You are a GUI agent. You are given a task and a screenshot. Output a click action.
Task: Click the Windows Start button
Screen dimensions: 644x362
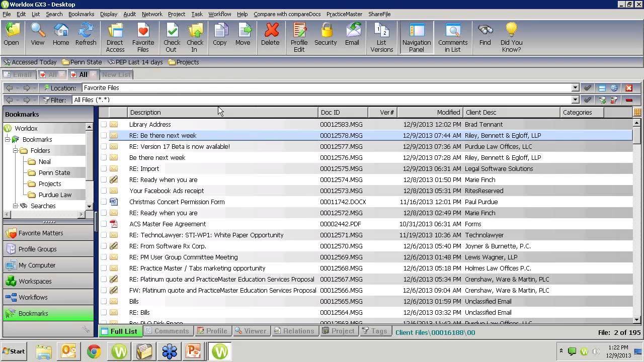pos(14,351)
